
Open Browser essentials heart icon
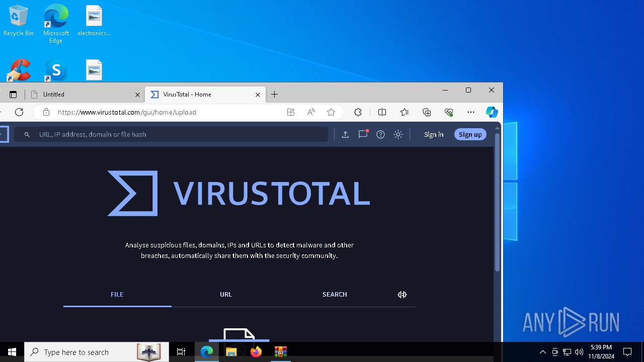coord(449,112)
